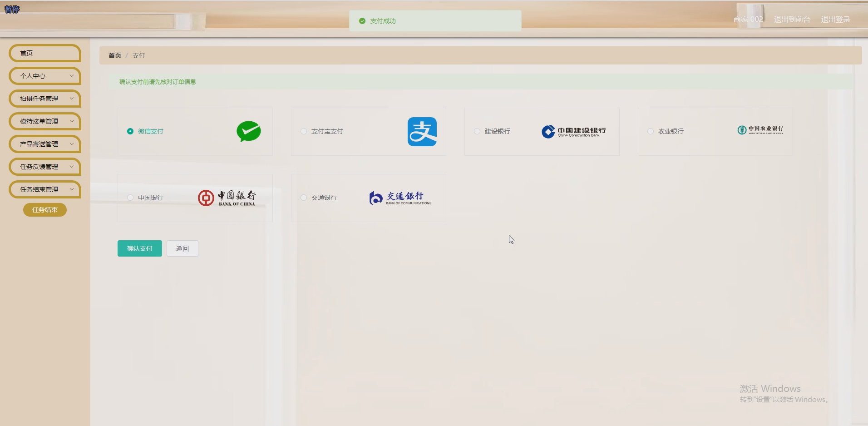Click the 中国银行 label text
Screen dimensions: 868x426
point(151,198)
